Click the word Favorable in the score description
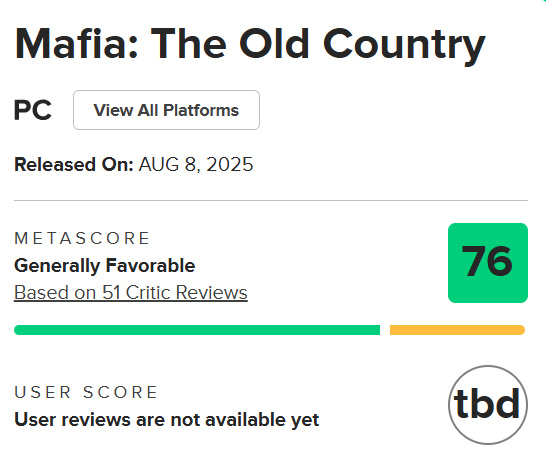546x462 pixels. point(150,265)
